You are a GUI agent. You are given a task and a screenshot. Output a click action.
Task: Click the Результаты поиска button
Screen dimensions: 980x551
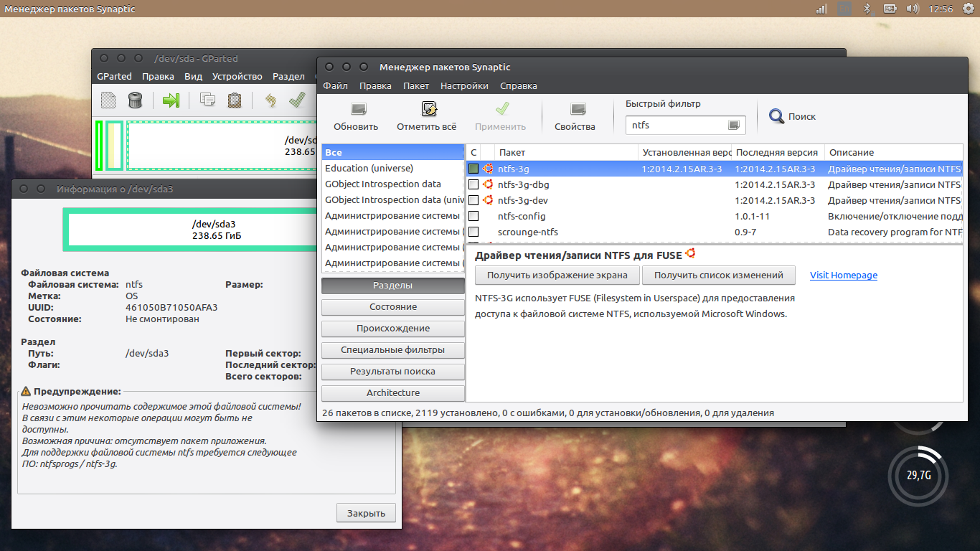tap(393, 372)
